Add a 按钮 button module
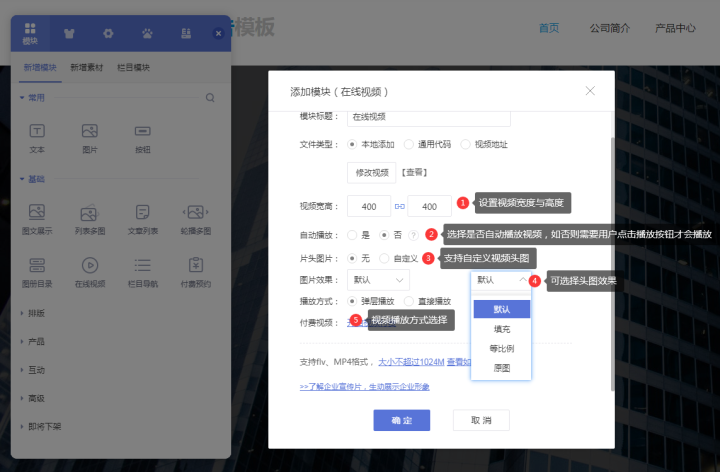 [143, 138]
